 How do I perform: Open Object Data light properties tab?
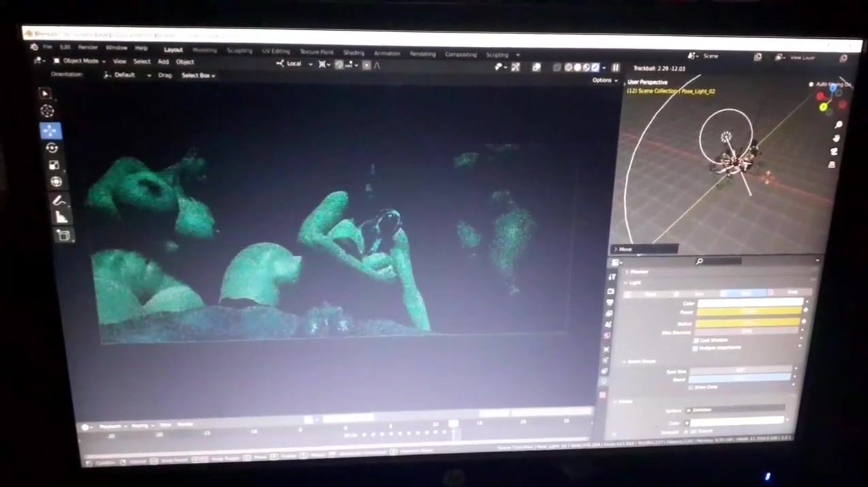(604, 381)
